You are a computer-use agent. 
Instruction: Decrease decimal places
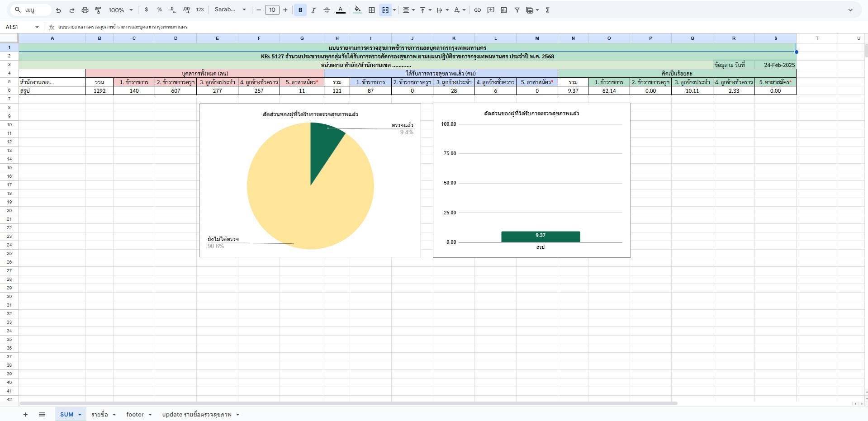click(x=173, y=10)
